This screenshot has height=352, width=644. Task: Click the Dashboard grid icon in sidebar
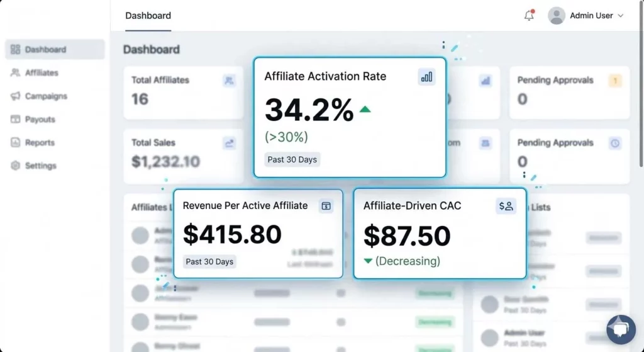click(15, 49)
